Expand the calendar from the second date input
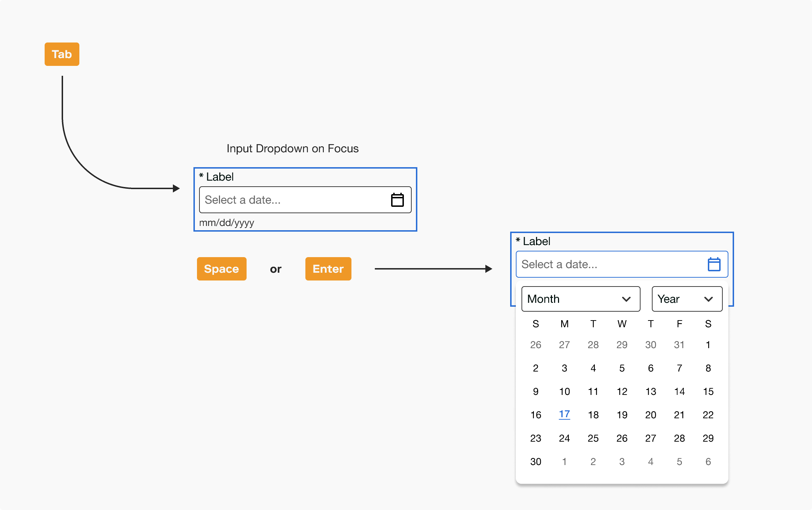The height and width of the screenshot is (510, 812). pyautogui.click(x=714, y=264)
